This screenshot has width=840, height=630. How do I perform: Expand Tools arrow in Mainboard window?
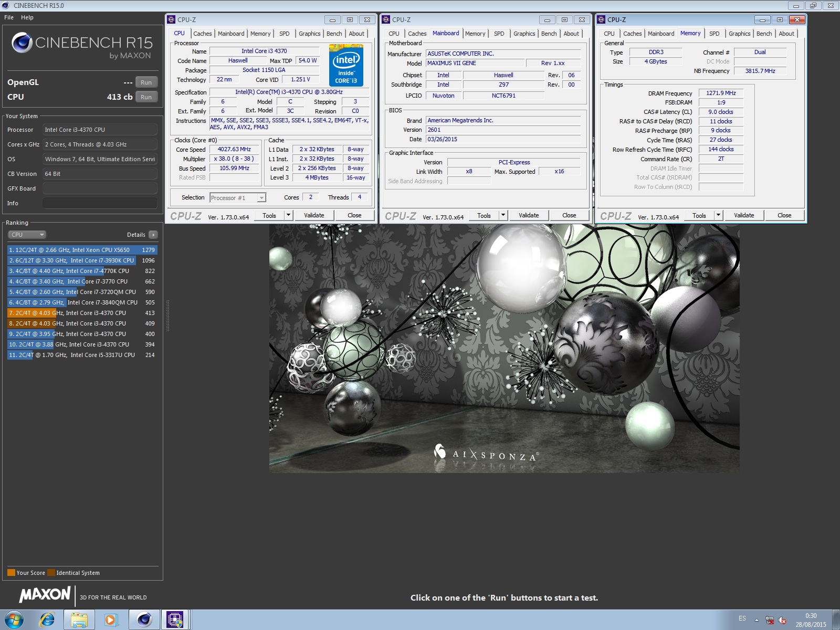[x=503, y=215]
